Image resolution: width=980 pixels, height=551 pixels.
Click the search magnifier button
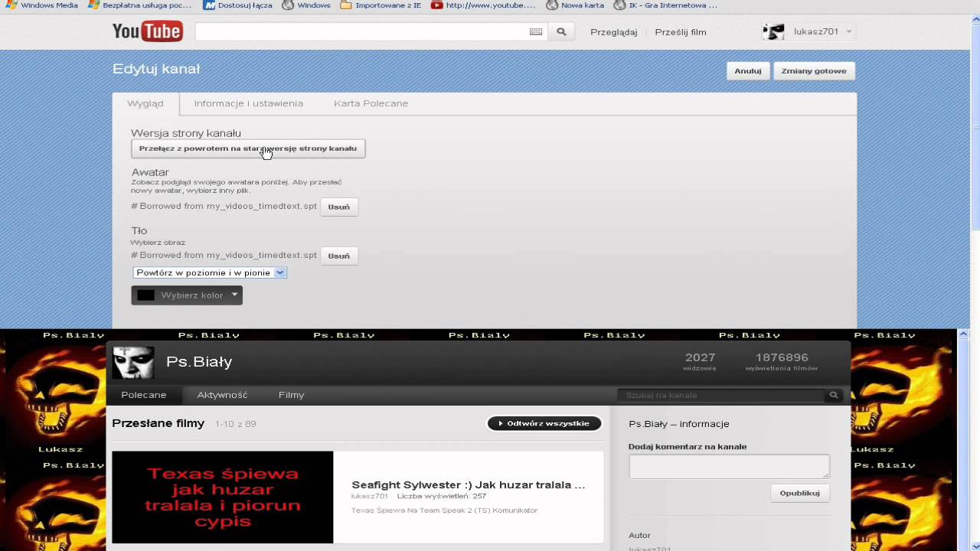tap(561, 31)
